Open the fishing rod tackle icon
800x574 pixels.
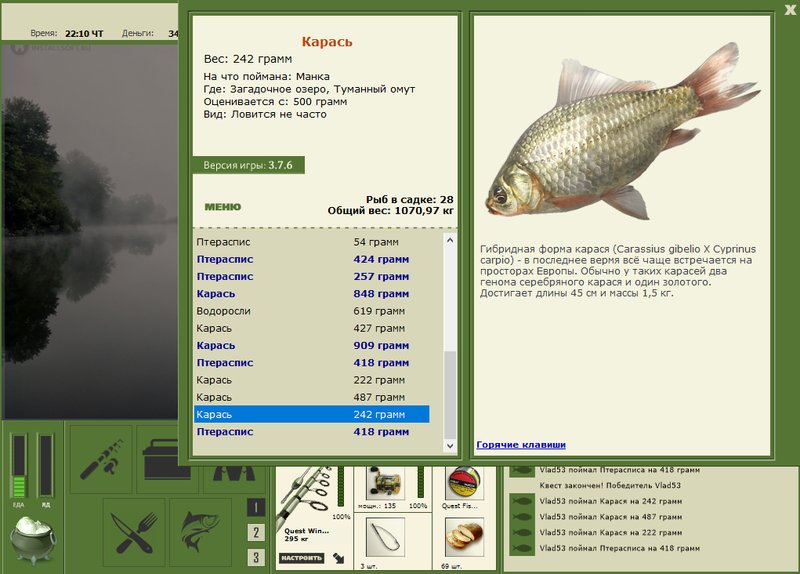tap(101, 459)
